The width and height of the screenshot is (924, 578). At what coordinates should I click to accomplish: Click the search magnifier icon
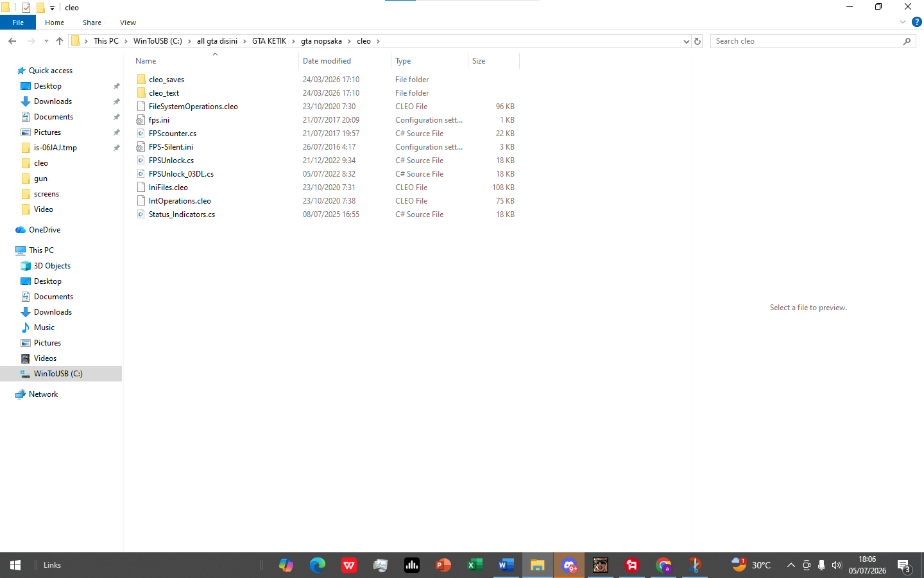907,41
